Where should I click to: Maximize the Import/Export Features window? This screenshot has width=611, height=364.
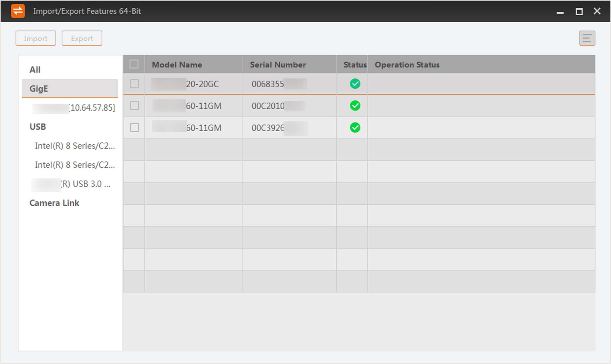tap(579, 12)
